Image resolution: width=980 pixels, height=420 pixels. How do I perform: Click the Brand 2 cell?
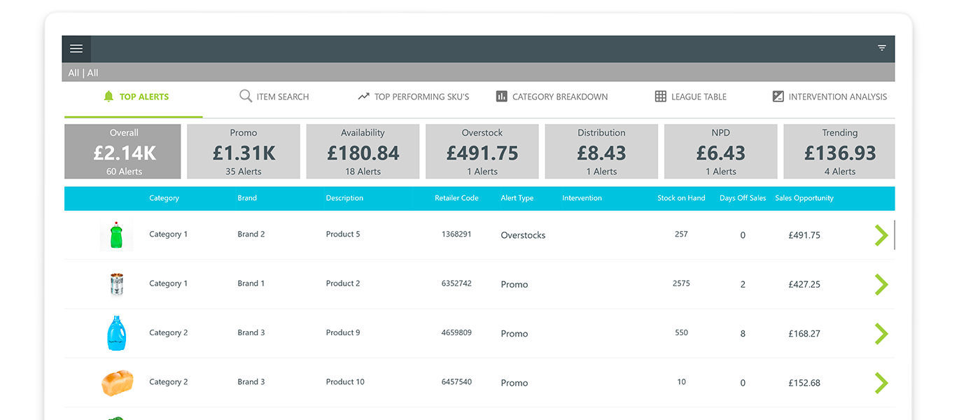coord(251,234)
